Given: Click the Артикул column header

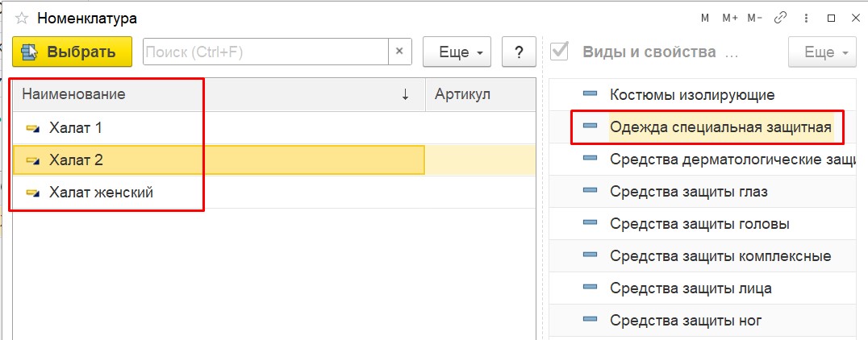Looking at the screenshot, I should click(x=463, y=94).
